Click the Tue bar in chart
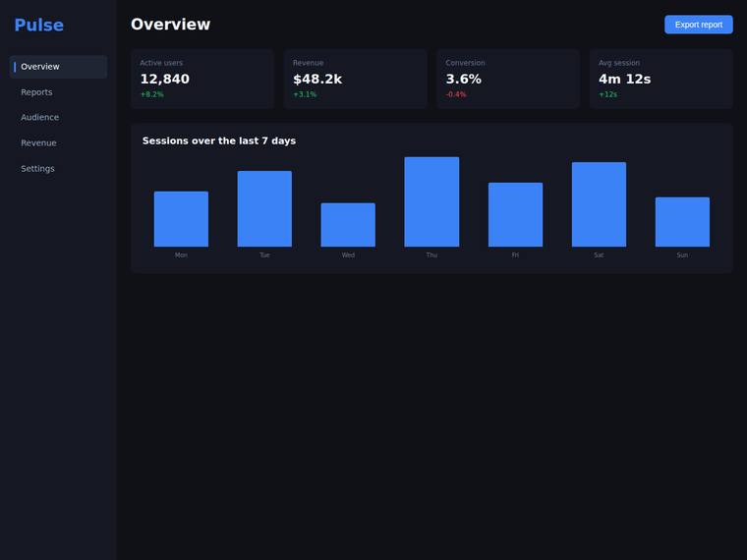This screenshot has width=747, height=560. pos(264,208)
